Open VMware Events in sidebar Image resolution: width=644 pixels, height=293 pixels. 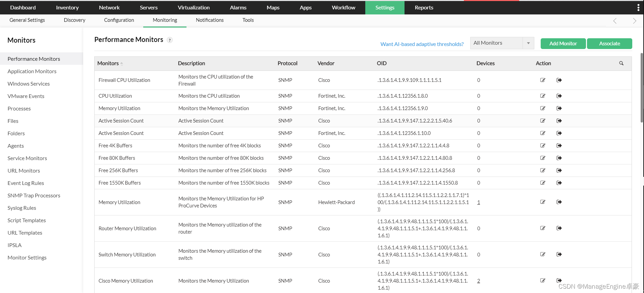click(x=26, y=96)
